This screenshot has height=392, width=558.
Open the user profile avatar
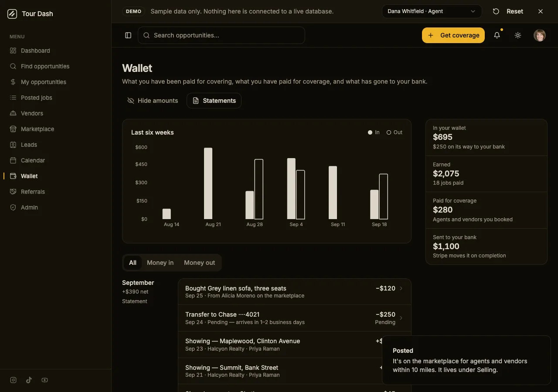tap(540, 35)
